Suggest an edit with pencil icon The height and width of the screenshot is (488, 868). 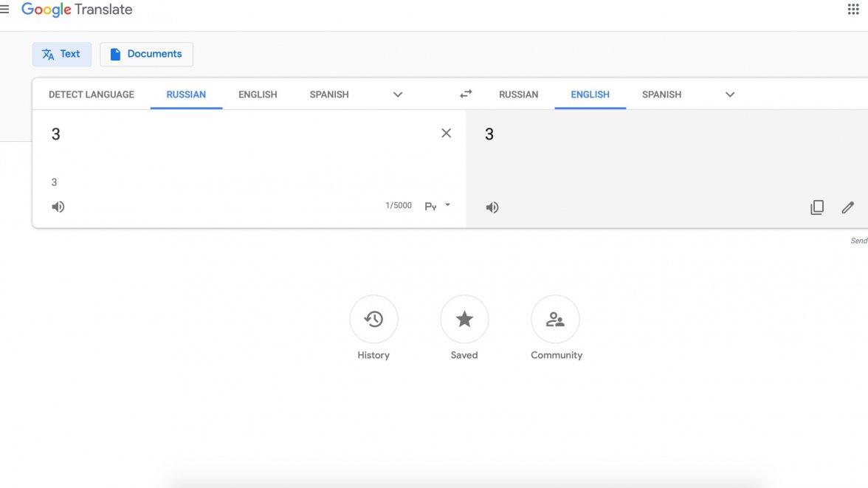(x=847, y=207)
